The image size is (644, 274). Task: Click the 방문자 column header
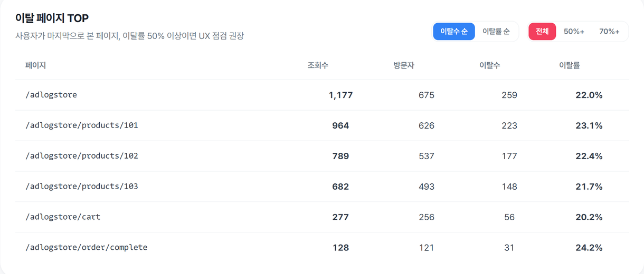pyautogui.click(x=404, y=66)
